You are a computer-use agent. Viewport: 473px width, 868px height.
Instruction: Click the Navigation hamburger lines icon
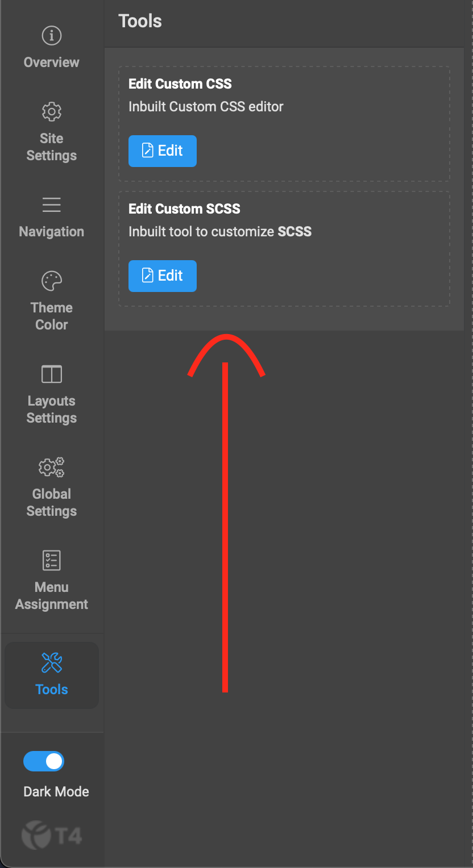coord(52,205)
